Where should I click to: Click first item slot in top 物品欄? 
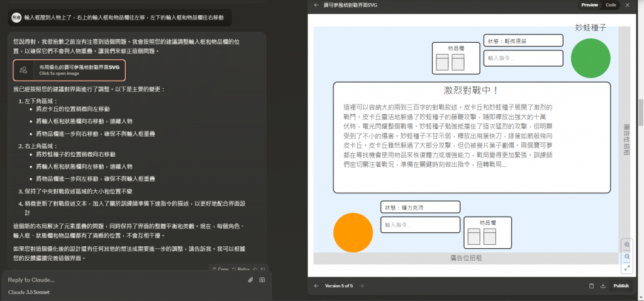[442, 62]
